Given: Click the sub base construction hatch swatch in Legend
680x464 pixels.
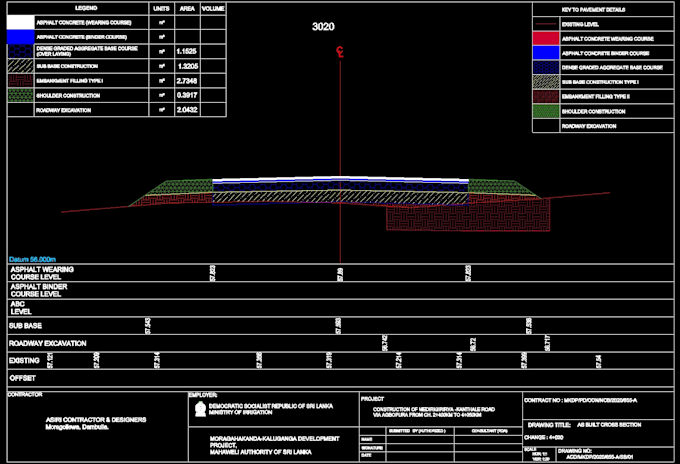Looking at the screenshot, I should 20,64.
